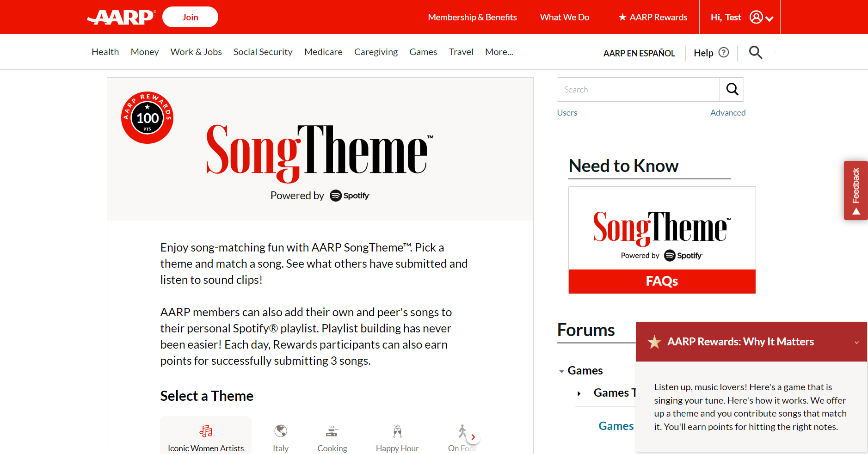The height and width of the screenshot is (454, 868).
Task: Click the red FAQs button
Action: point(662,281)
